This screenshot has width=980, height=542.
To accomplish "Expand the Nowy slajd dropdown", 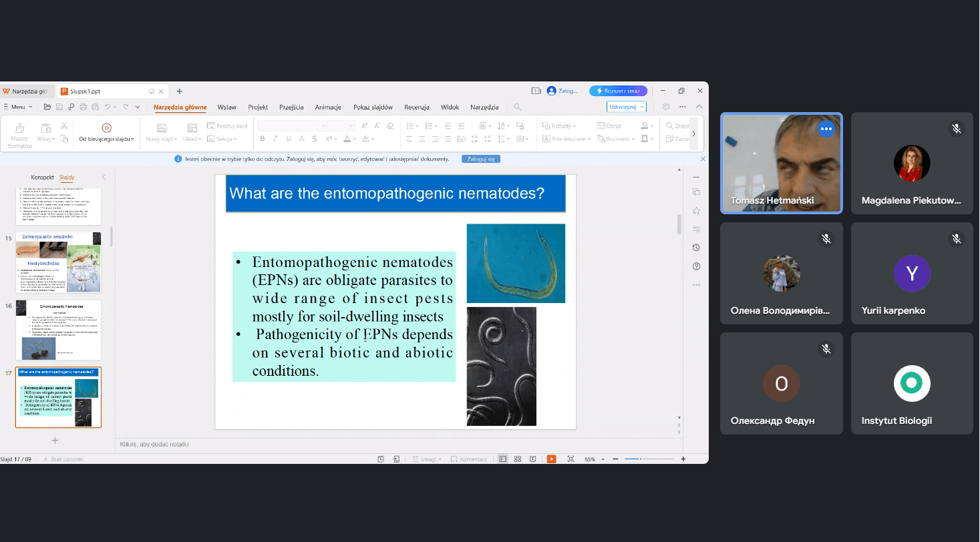I will point(161,140).
